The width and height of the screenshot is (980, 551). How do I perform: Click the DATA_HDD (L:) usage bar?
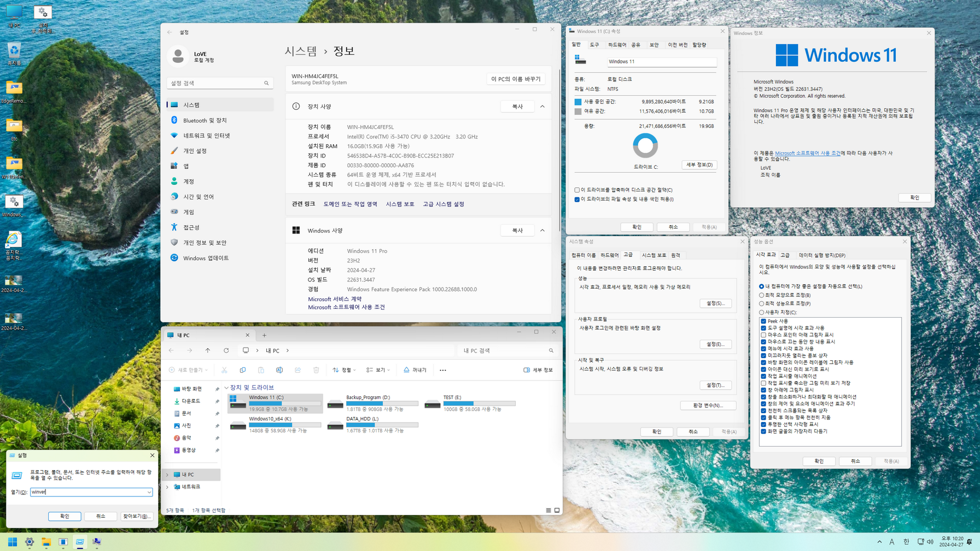click(382, 425)
